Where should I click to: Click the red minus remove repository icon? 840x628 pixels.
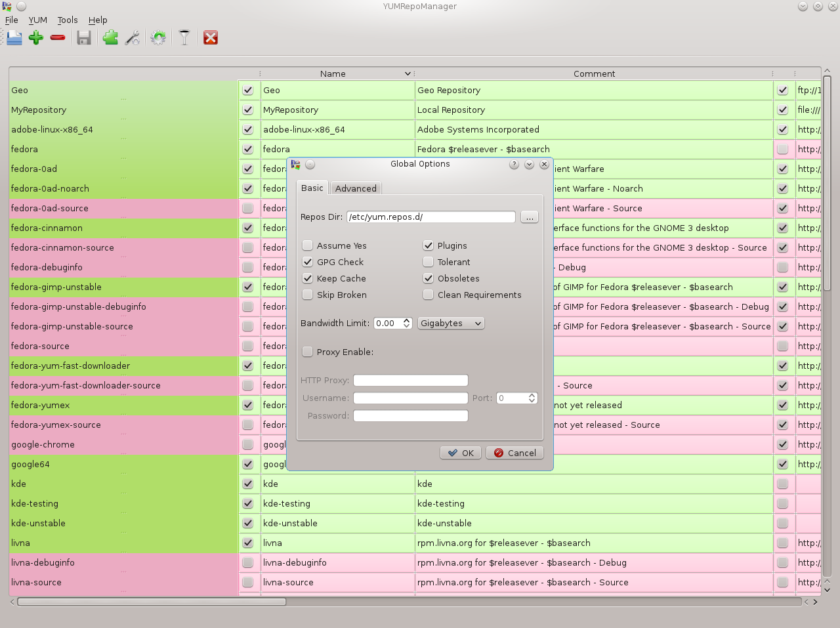[x=58, y=37]
